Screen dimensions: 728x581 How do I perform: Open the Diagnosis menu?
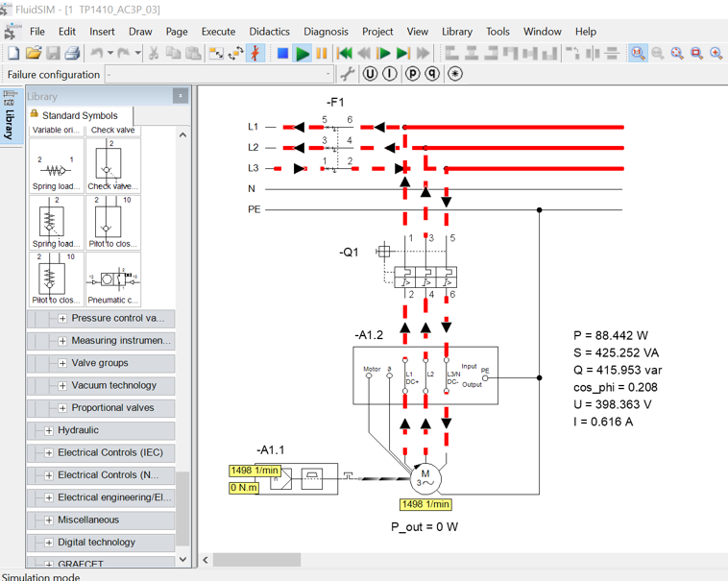click(326, 32)
